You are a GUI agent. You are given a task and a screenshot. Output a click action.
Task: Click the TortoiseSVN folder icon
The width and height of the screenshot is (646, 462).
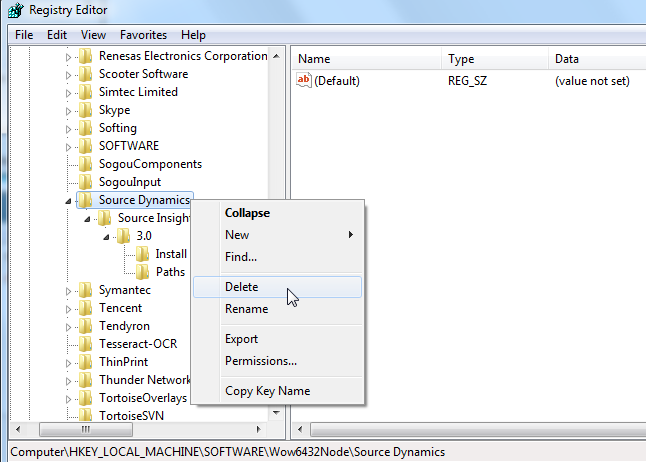pyautogui.click(x=86, y=415)
